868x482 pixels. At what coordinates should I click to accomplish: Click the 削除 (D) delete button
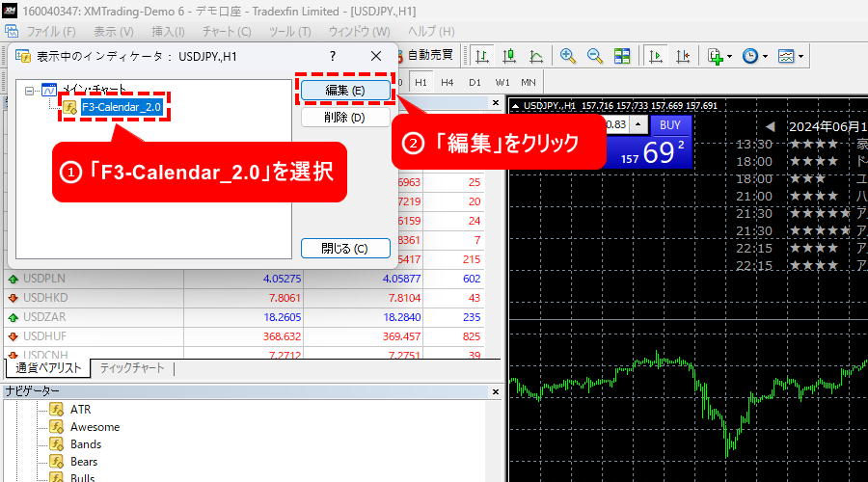click(345, 118)
